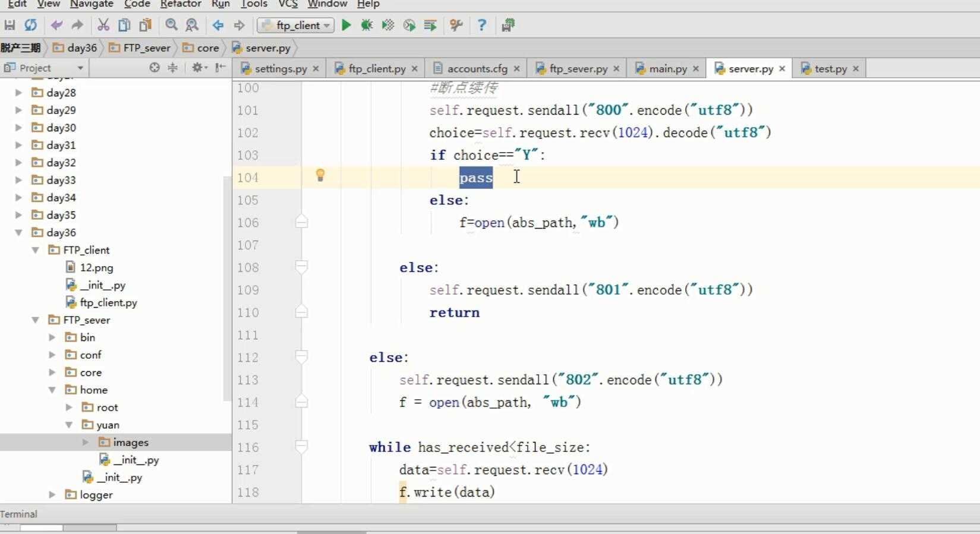Viewport: 980px width, 534px height.
Task: Click the Copy toolbar icon
Action: coord(124,25)
